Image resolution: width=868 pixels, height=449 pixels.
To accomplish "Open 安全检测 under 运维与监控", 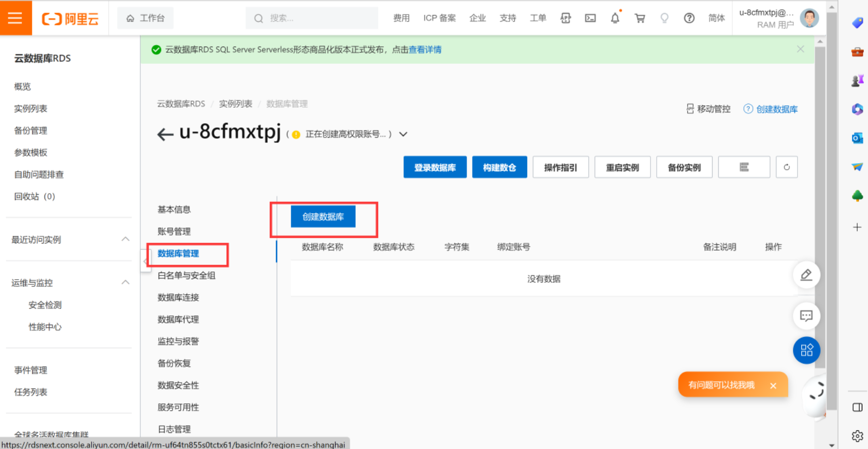I will 45,305.
